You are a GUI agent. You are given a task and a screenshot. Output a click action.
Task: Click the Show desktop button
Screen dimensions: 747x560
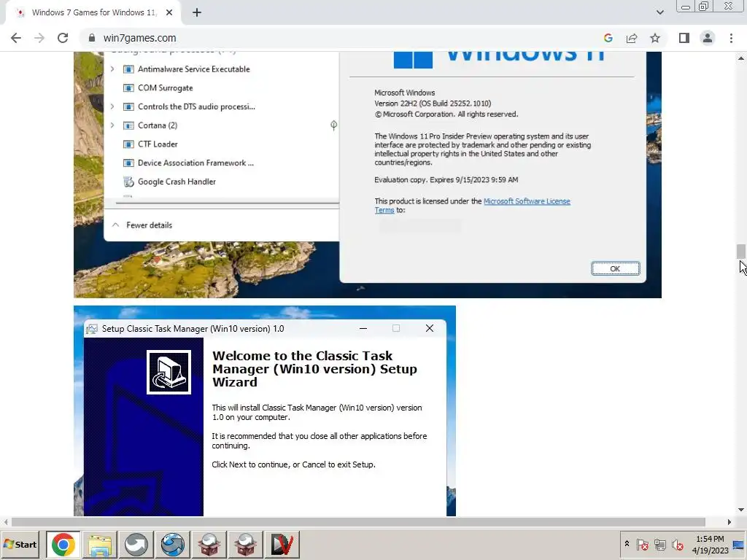740,545
